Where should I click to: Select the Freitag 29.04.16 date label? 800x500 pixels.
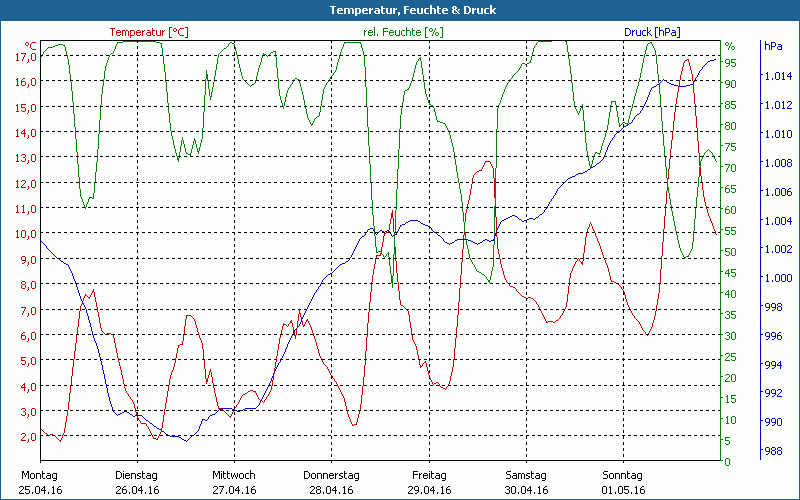coord(428,482)
